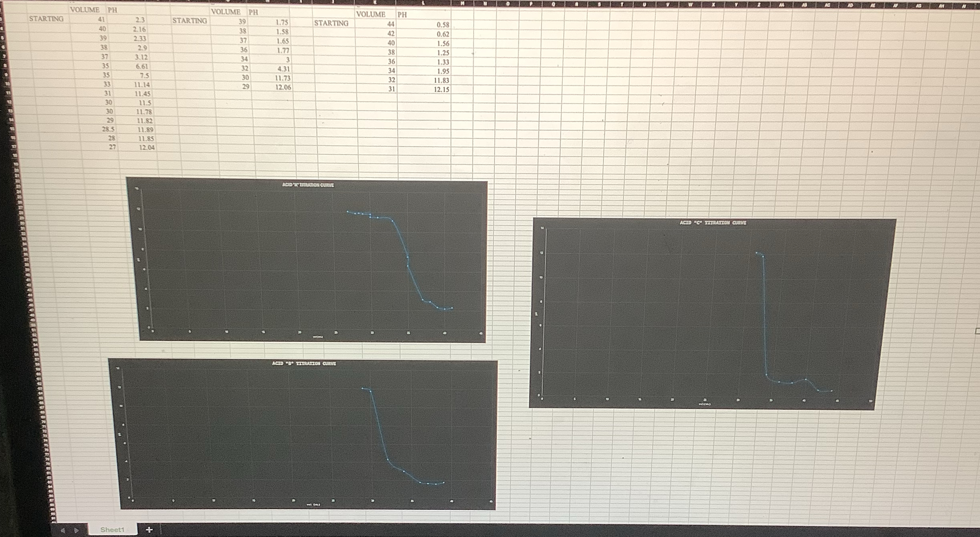Click the Acid "C" Titration Curve chart title

(x=713, y=222)
